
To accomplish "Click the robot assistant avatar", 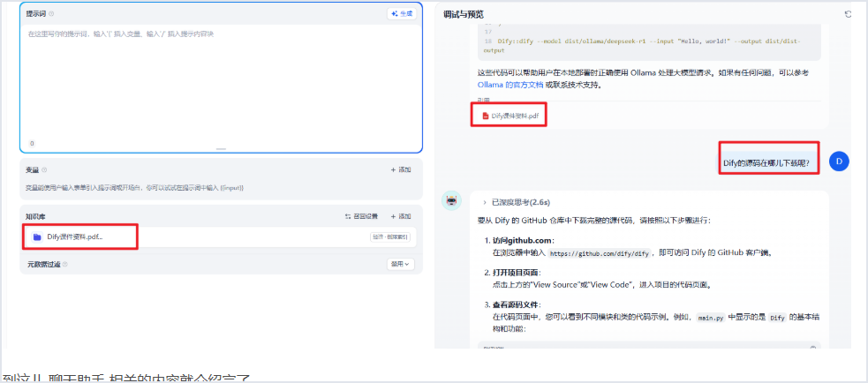I will [451, 201].
